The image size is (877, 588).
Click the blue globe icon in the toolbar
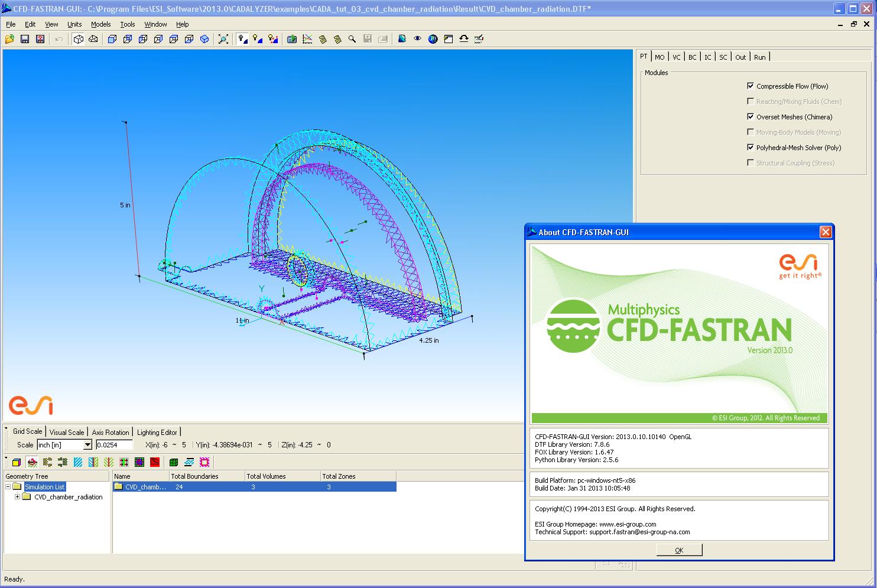433,39
